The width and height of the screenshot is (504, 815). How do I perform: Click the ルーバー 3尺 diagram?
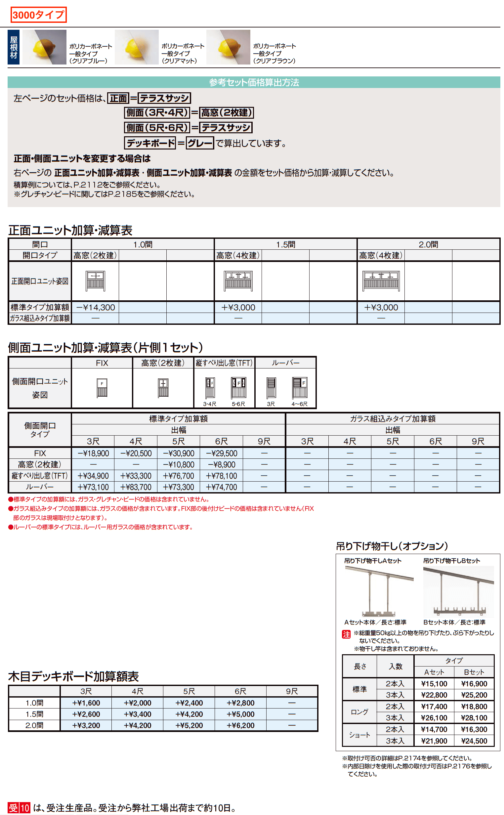pos(271,388)
